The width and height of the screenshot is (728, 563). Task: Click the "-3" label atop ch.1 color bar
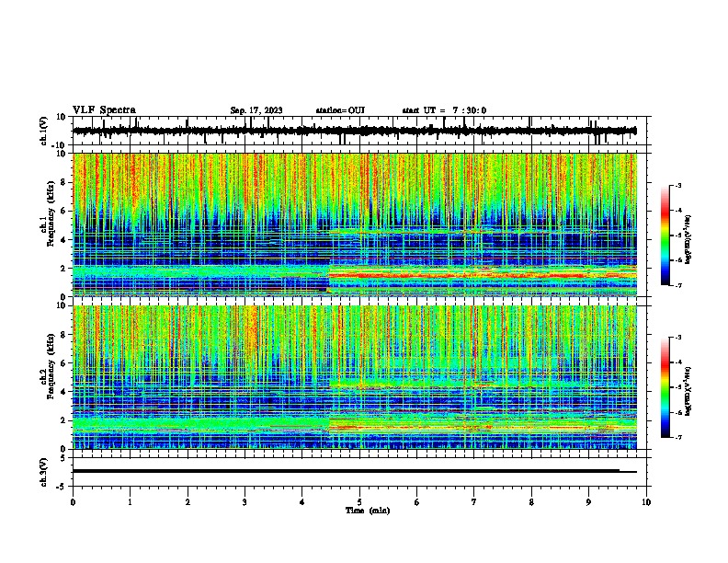click(677, 185)
